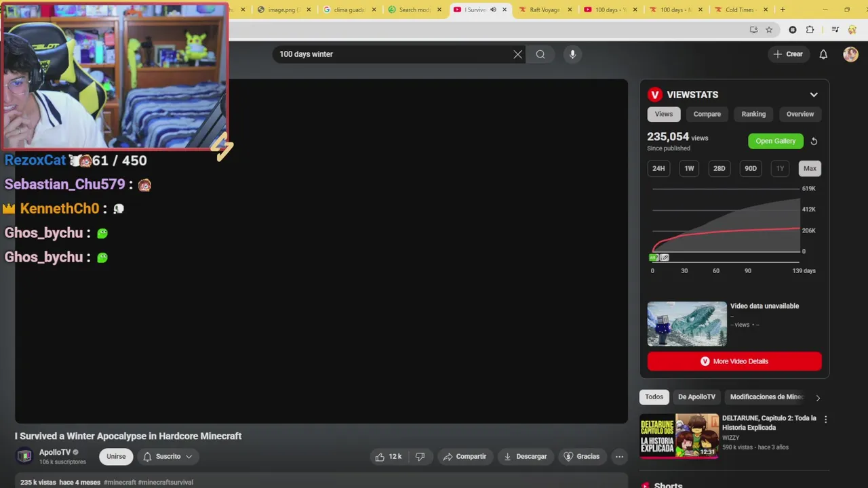
Task: Click the Shorts section heading
Action: 668,484
